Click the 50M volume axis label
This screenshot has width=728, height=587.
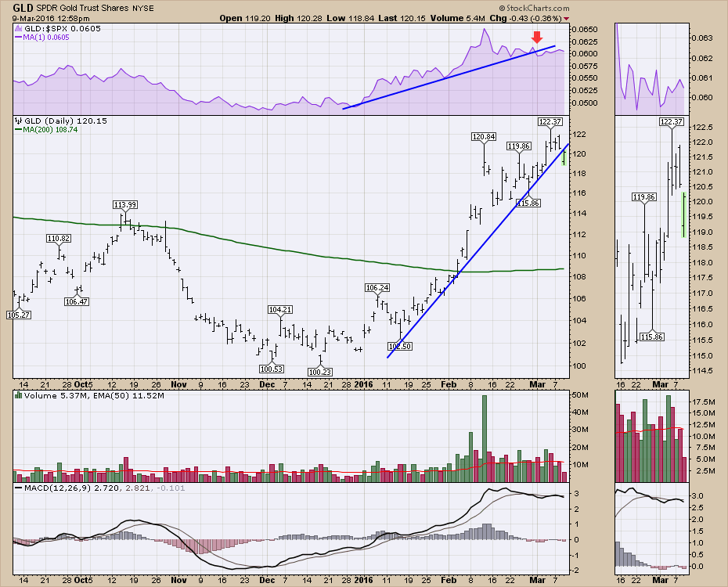pos(580,395)
